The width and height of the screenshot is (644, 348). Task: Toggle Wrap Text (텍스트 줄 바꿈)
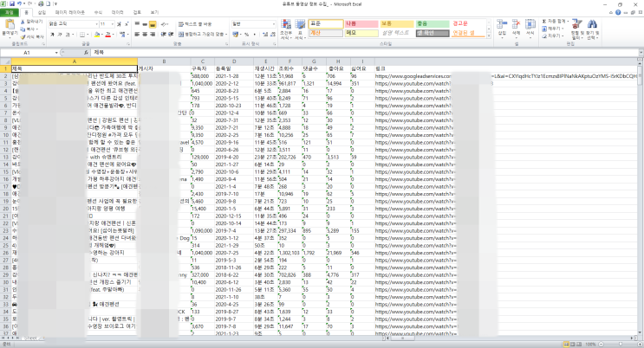point(195,23)
